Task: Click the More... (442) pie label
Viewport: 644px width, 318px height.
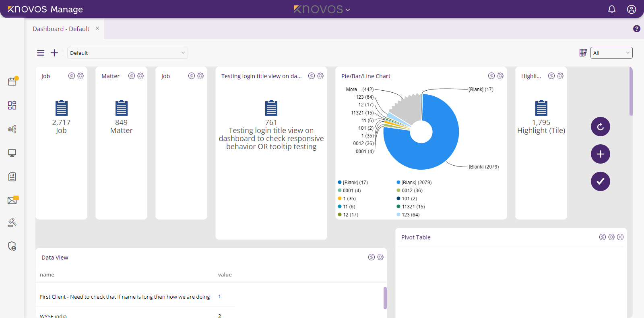Action: (x=360, y=89)
